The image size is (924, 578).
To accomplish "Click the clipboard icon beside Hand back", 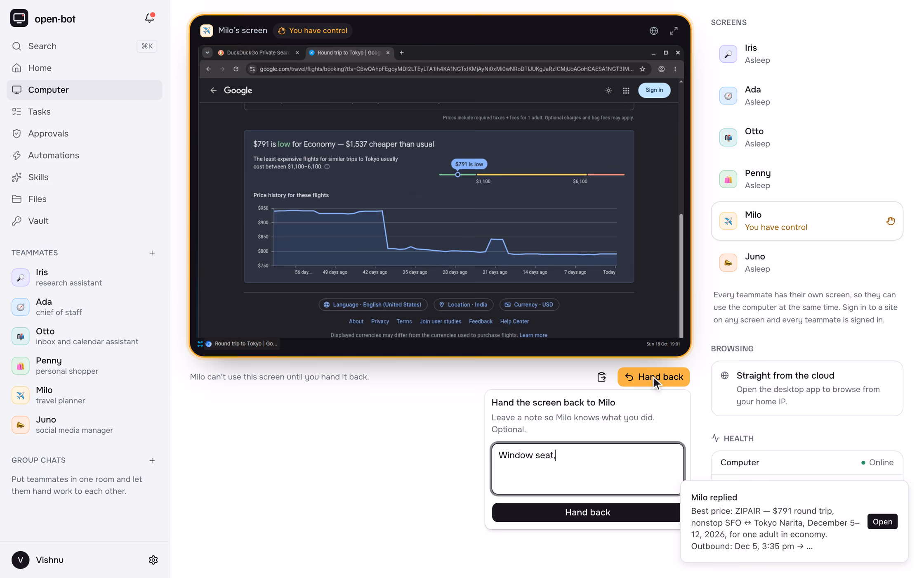I will coord(601,377).
